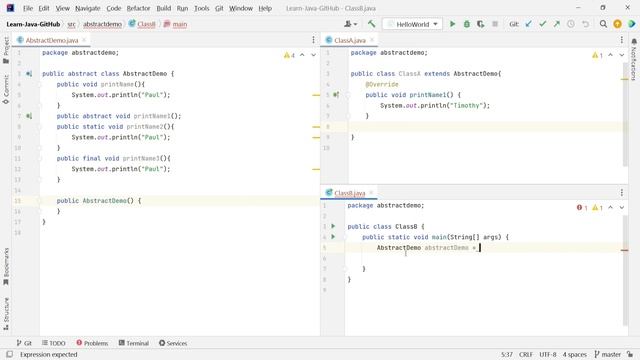Click the Stop button in toolbar

pos(495,24)
